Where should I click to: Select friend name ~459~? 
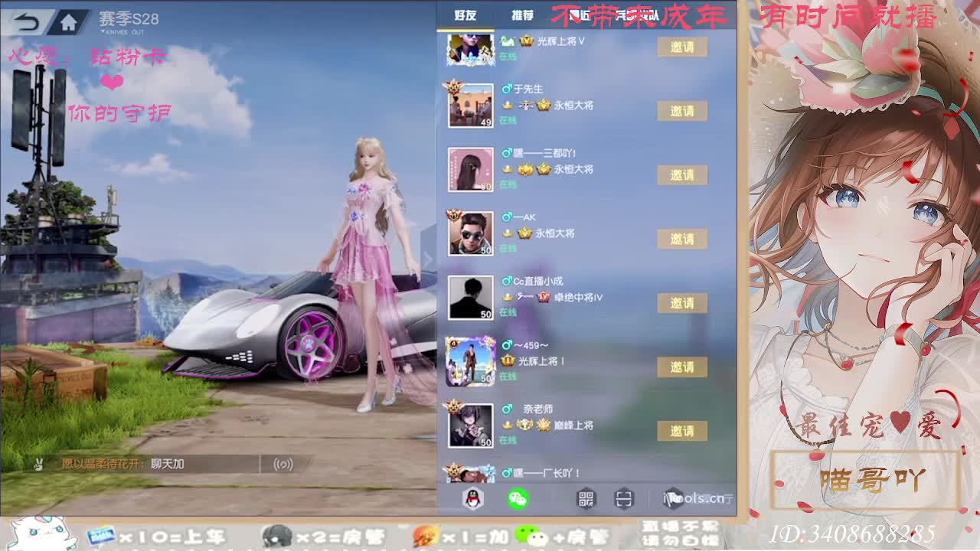click(531, 345)
